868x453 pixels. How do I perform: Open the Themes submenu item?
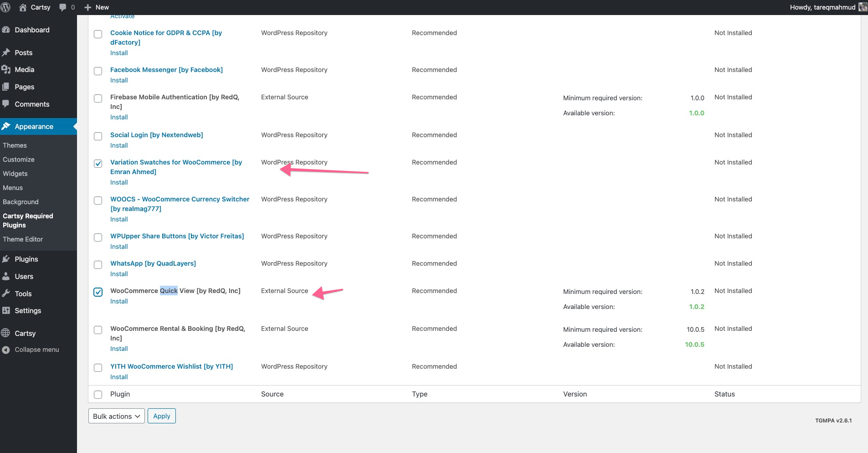pyautogui.click(x=15, y=145)
